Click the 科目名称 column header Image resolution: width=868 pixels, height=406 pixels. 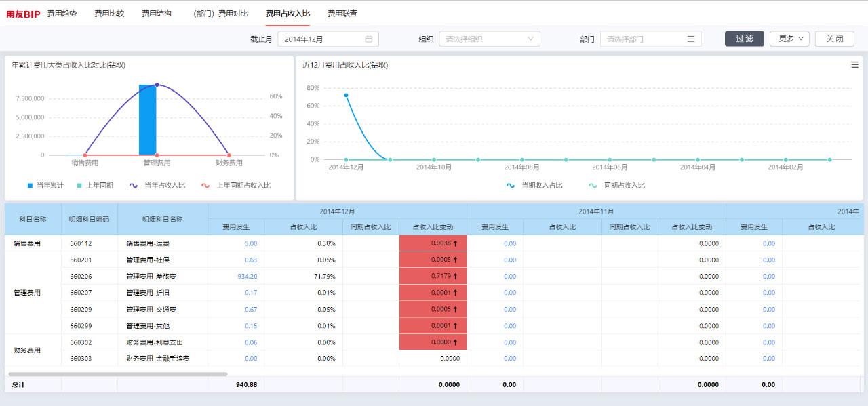click(33, 219)
